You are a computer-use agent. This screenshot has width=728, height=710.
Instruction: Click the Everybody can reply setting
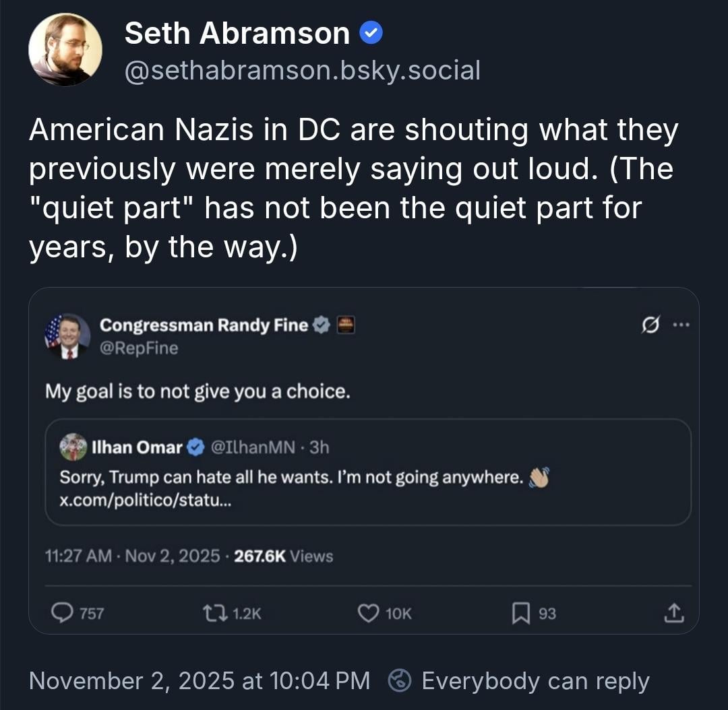click(x=519, y=680)
